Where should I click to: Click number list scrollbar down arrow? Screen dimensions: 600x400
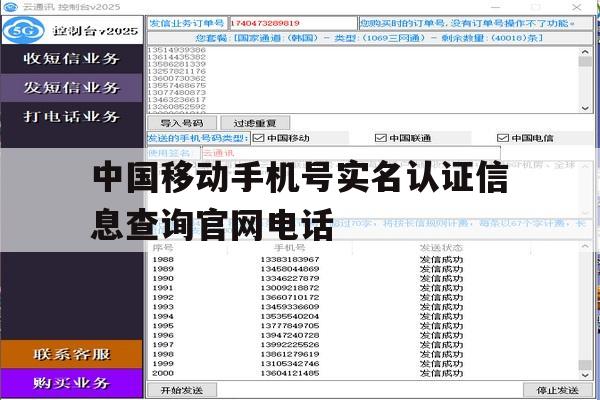coord(585,108)
